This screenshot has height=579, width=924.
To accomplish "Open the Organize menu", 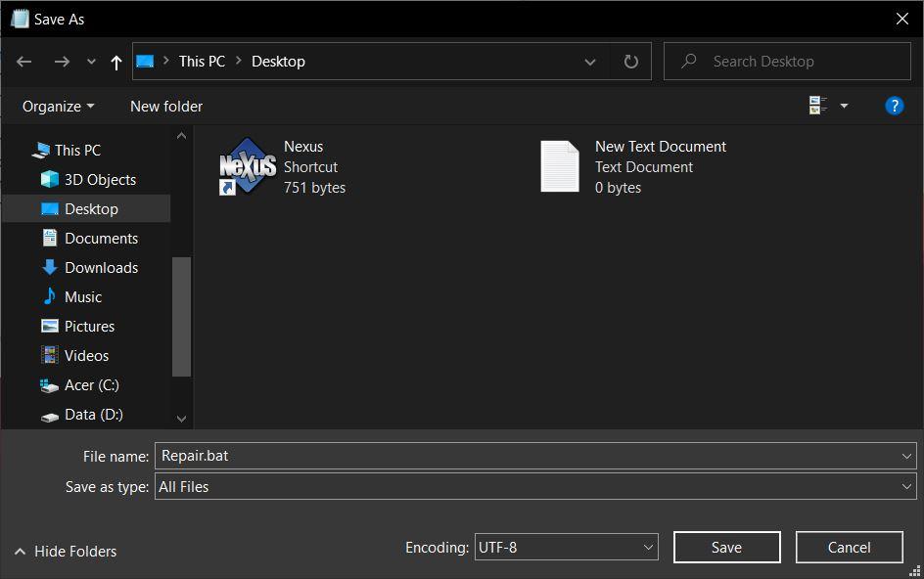I will coord(59,107).
